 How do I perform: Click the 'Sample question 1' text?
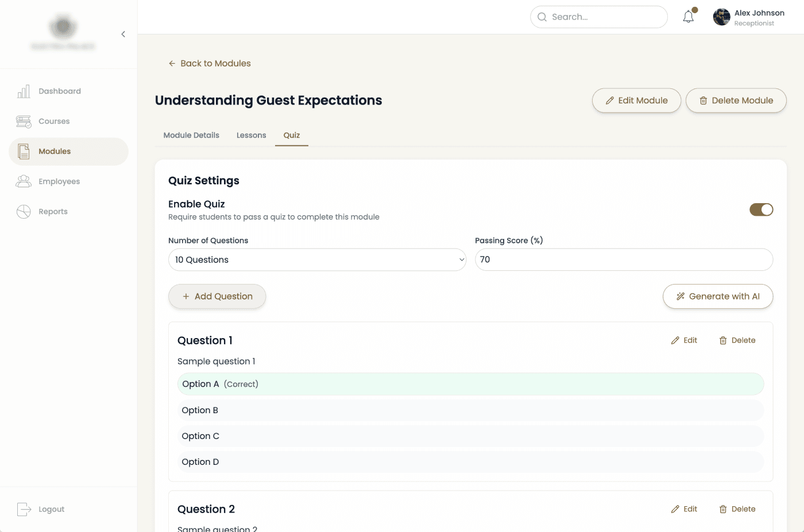point(217,362)
